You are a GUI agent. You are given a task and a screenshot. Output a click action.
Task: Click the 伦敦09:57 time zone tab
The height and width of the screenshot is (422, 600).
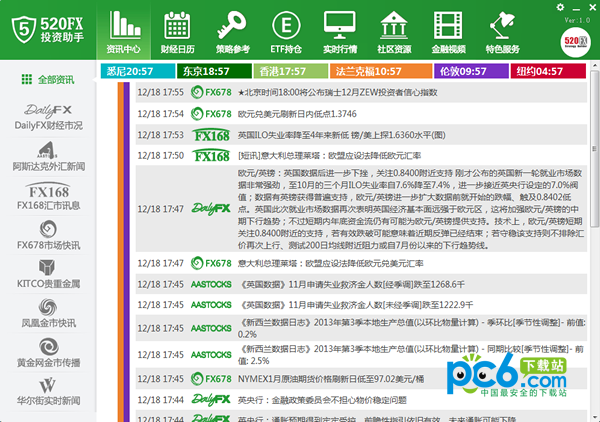point(471,71)
